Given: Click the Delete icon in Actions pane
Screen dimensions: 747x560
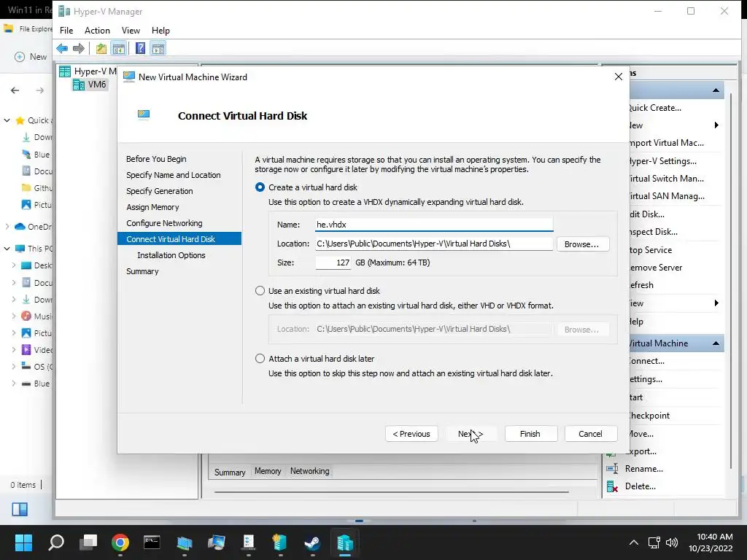Looking at the screenshot, I should click(x=612, y=486).
